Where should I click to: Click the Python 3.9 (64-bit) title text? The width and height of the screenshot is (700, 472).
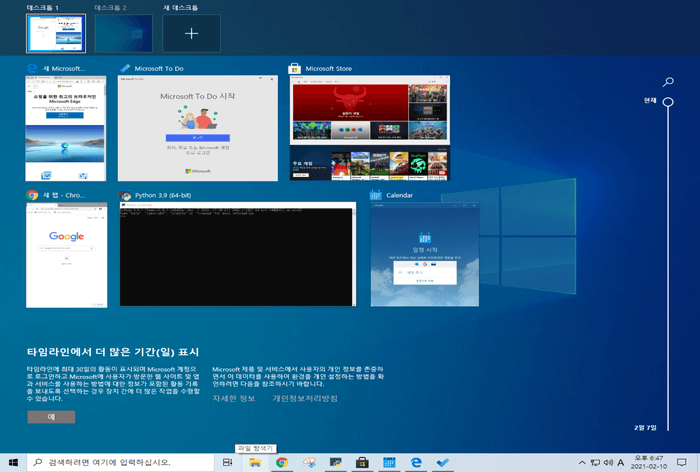pyautogui.click(x=163, y=195)
